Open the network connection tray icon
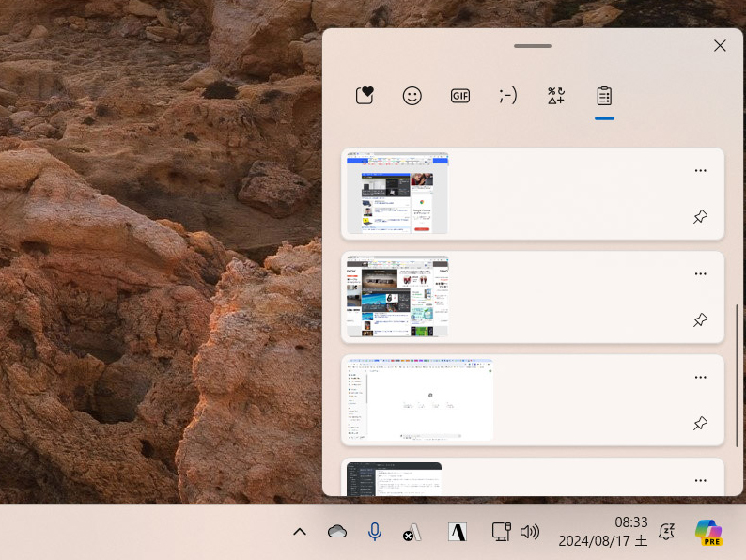The image size is (746, 560). 501,532
